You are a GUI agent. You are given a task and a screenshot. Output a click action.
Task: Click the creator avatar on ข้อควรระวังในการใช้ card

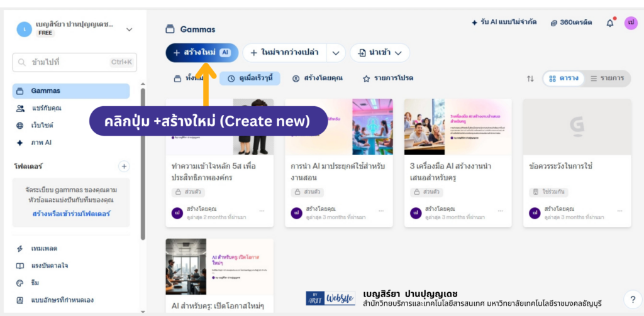pos(535,213)
